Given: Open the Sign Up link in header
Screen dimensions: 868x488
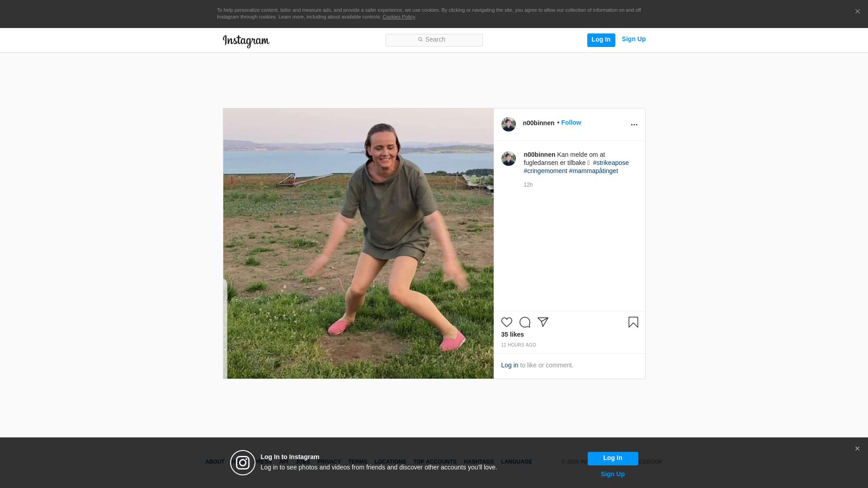Looking at the screenshot, I should (633, 39).
